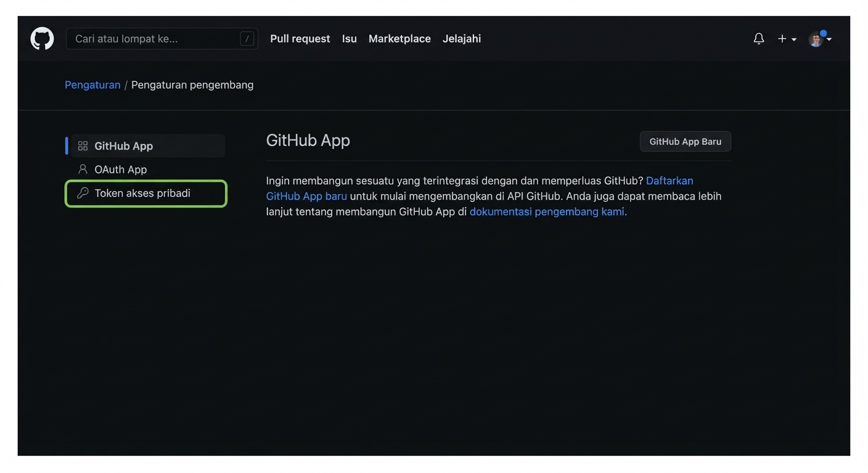868x473 pixels.
Task: Open Marketplace in the top navigation
Action: pyautogui.click(x=399, y=39)
